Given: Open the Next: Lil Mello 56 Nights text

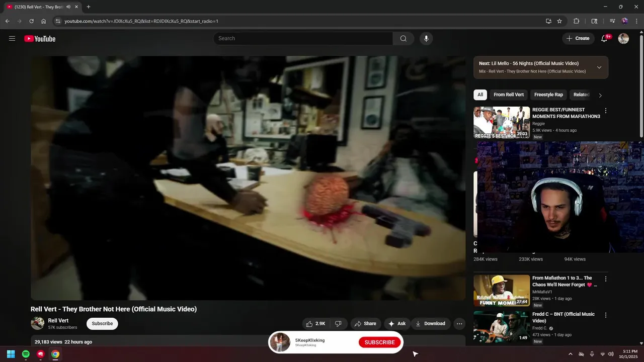Looking at the screenshot, I should [529, 63].
